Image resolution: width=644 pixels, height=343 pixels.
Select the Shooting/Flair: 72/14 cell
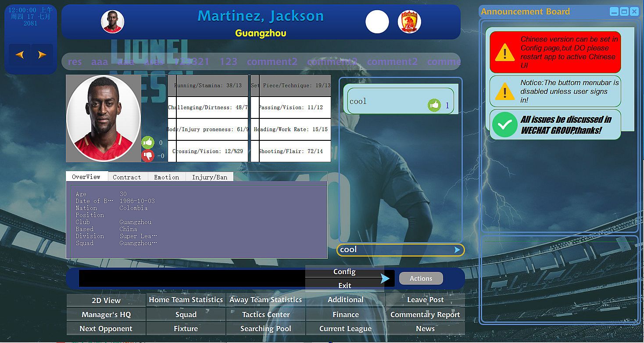click(x=291, y=151)
